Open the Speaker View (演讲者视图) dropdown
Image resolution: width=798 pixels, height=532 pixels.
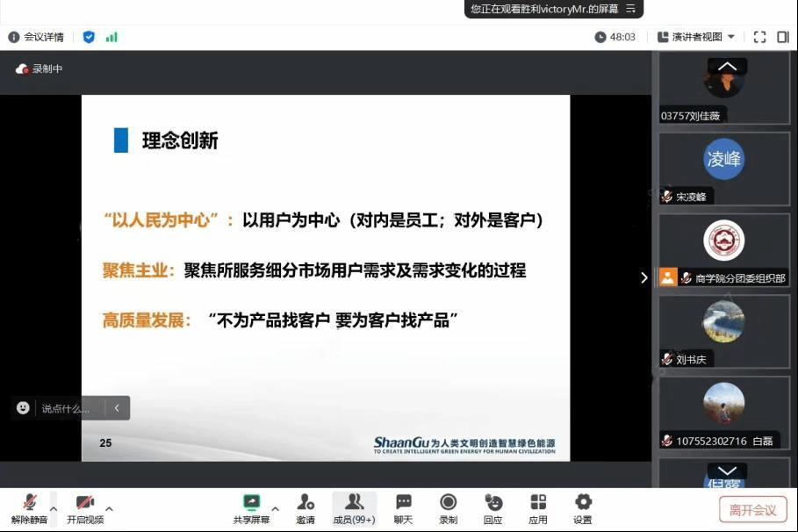pos(696,37)
